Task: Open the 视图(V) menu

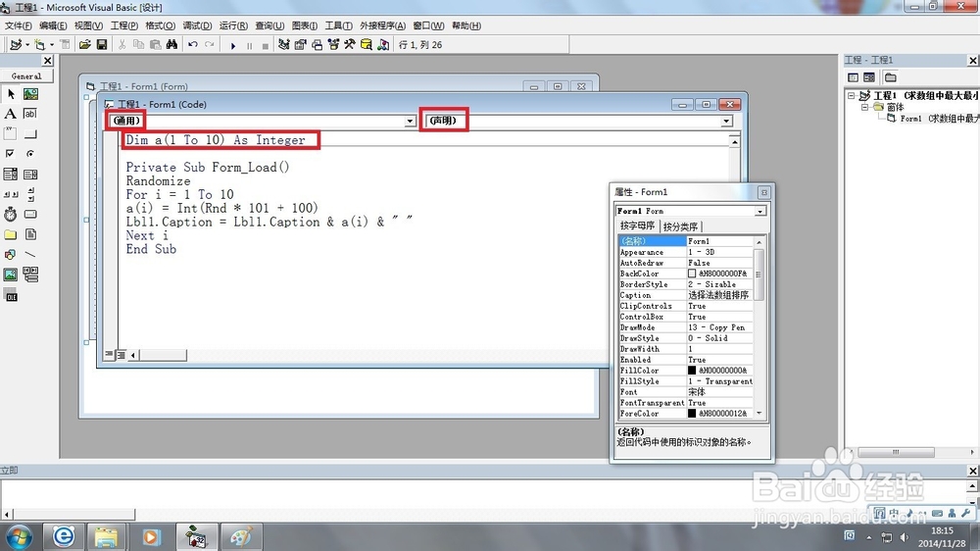Action: [x=88, y=25]
